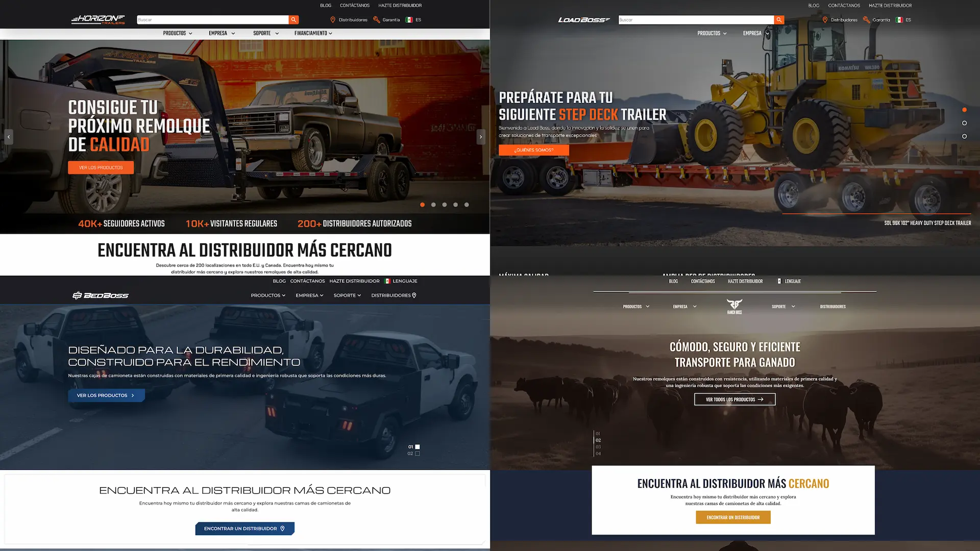The width and height of the screenshot is (980, 551).
Task: Click the Horizon Garantía wrench icon
Action: [x=377, y=20]
